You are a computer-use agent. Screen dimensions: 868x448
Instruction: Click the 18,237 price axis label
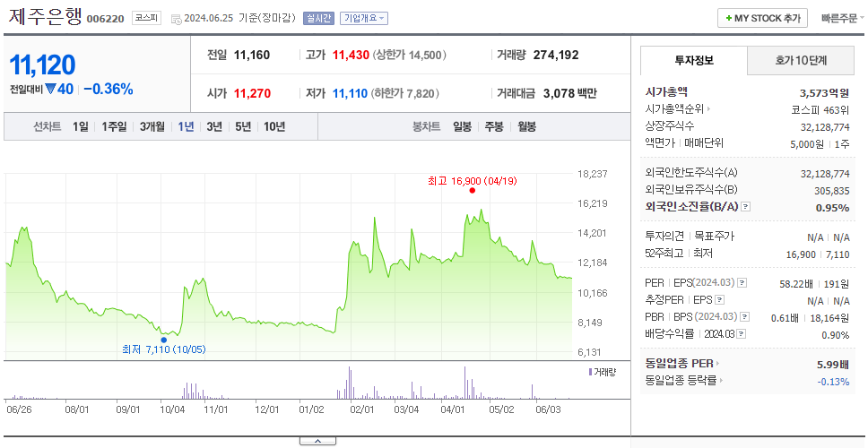click(x=592, y=174)
